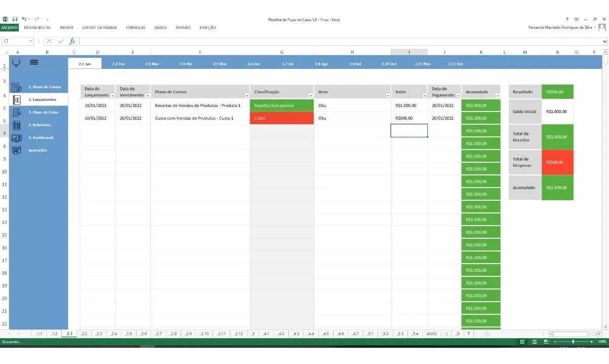Click the Instruções sidebar icon
Screen dimensions: 609x364
(16, 151)
